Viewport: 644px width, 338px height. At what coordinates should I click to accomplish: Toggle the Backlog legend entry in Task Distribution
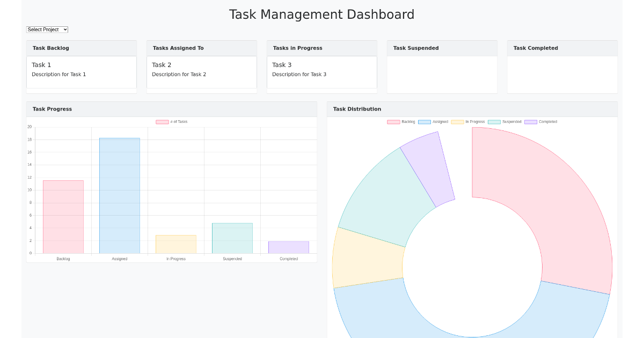click(400, 122)
